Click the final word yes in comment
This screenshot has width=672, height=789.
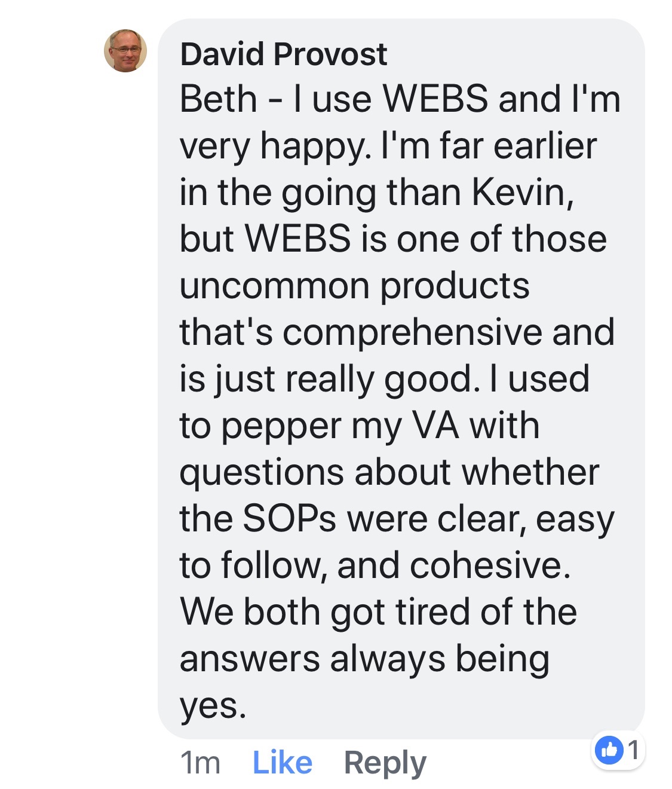pos(213,706)
